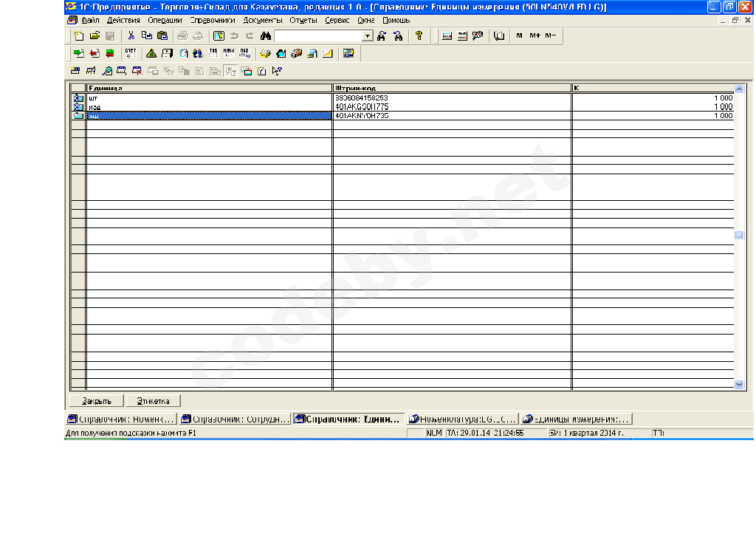Click the M- memory subtract button
This screenshot has width=756, height=548.
551,35
